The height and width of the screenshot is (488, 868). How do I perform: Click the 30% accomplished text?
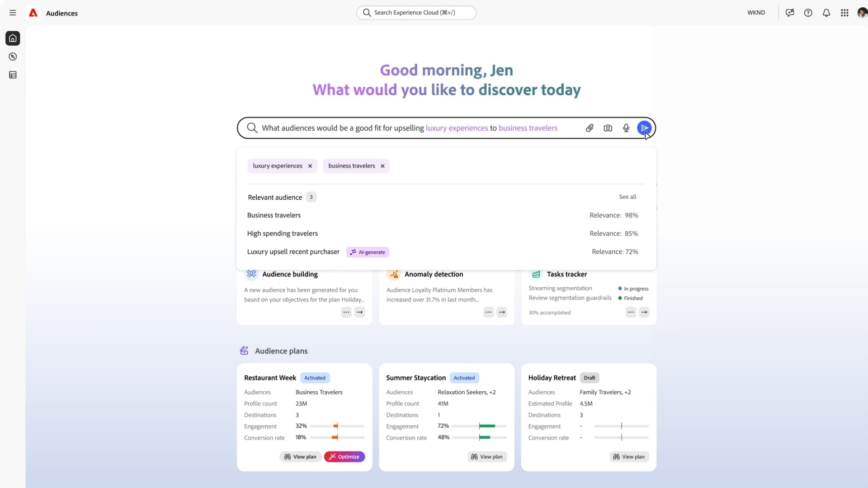tap(549, 313)
